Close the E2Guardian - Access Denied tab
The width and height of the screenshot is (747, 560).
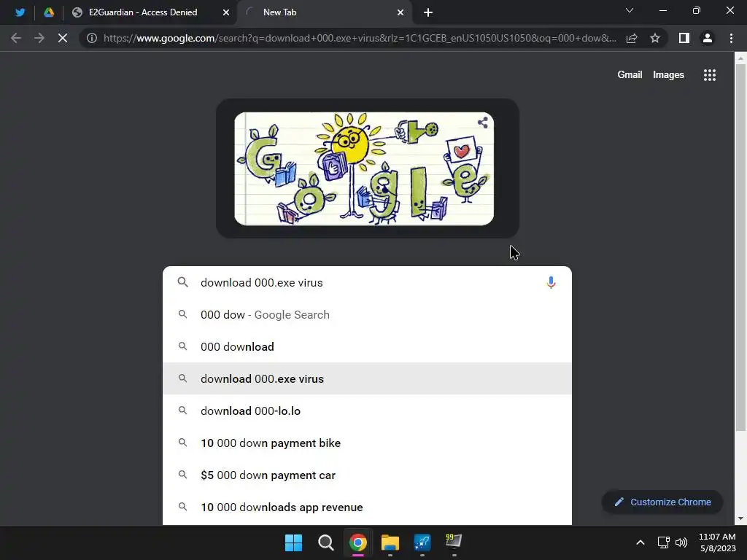(226, 13)
